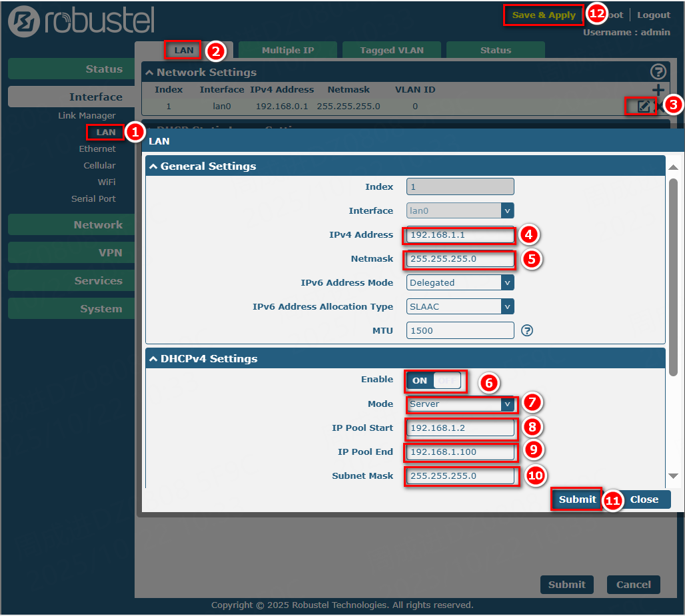
Task: Switch to the Tagged VLAN tab
Action: click(391, 50)
